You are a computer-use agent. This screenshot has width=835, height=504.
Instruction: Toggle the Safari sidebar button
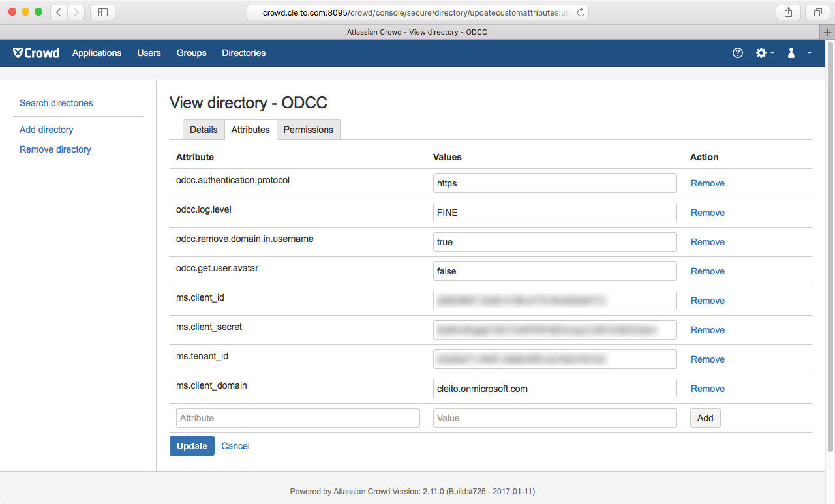click(x=102, y=12)
